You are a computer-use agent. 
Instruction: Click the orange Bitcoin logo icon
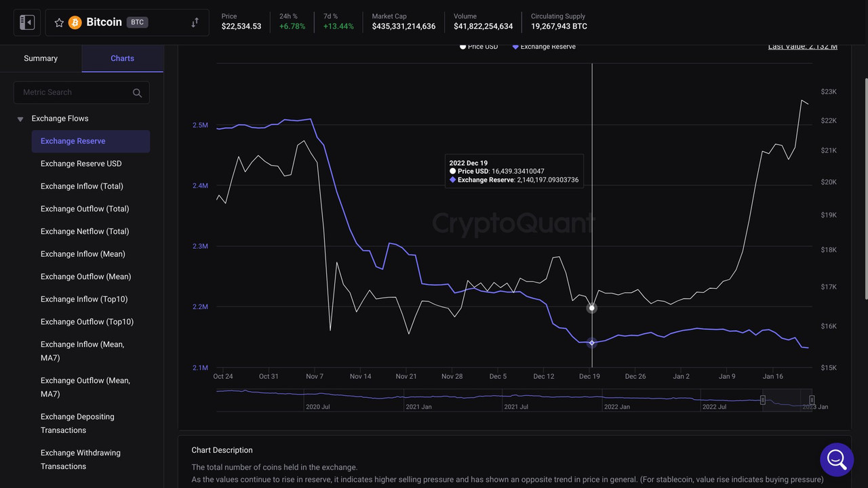pyautogui.click(x=75, y=22)
